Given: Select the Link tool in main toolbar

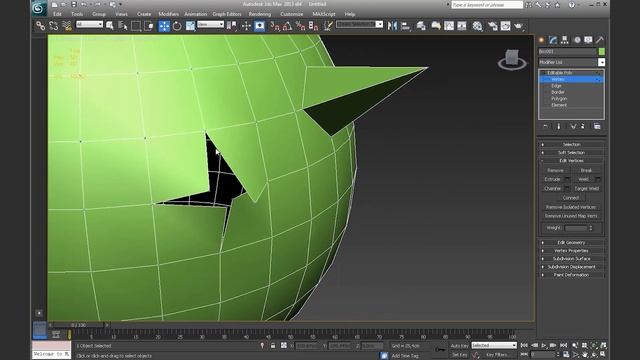Looking at the screenshot, I should [40, 26].
